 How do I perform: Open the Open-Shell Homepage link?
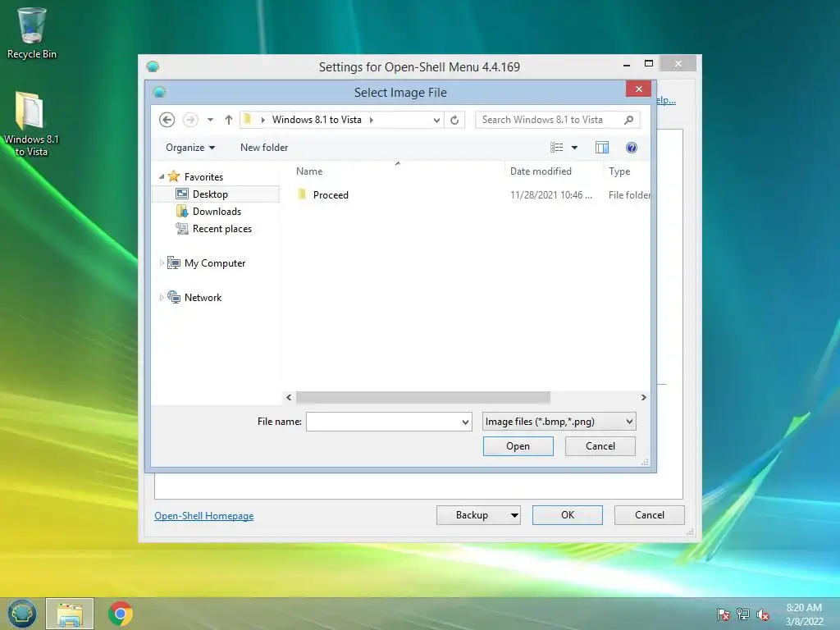tap(204, 516)
